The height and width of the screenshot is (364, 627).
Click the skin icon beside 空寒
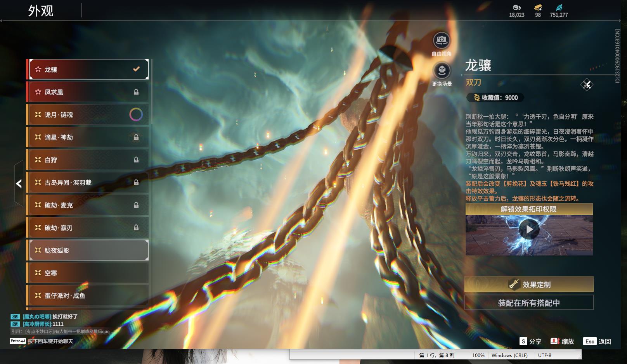pos(38,273)
